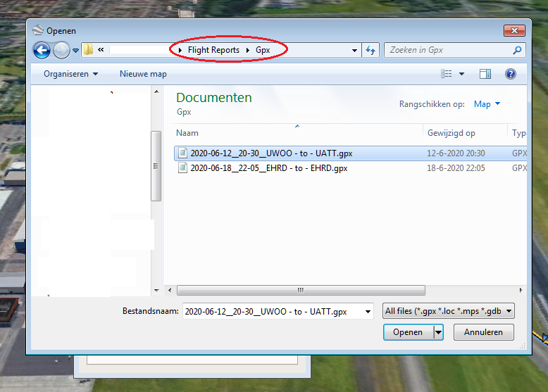Click the blue Help question mark icon
The width and height of the screenshot is (548, 392).
[x=511, y=74]
